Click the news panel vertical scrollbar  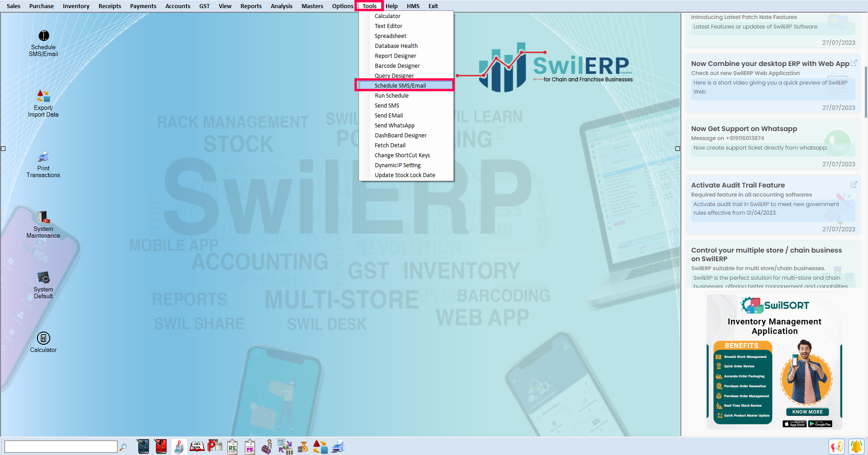point(865,92)
